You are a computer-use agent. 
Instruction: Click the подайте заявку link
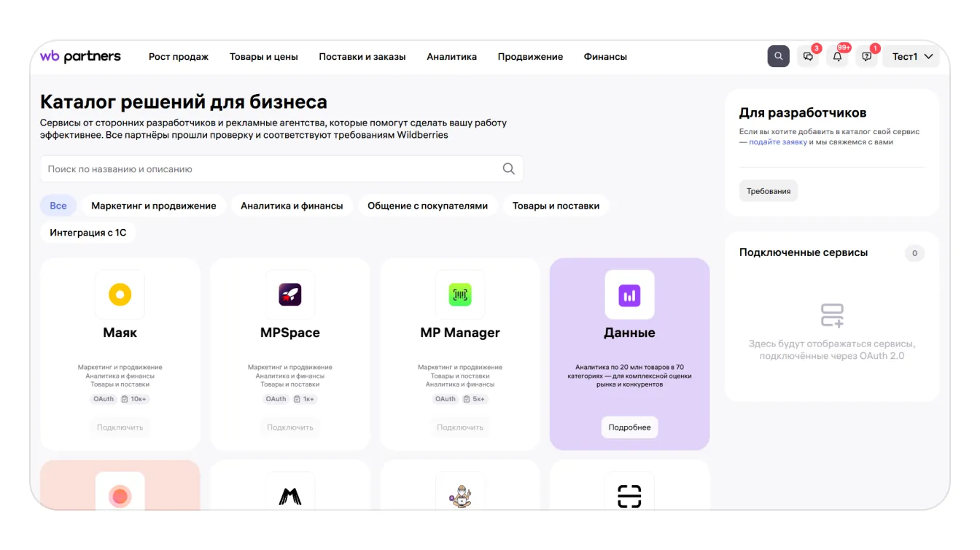[x=777, y=142]
